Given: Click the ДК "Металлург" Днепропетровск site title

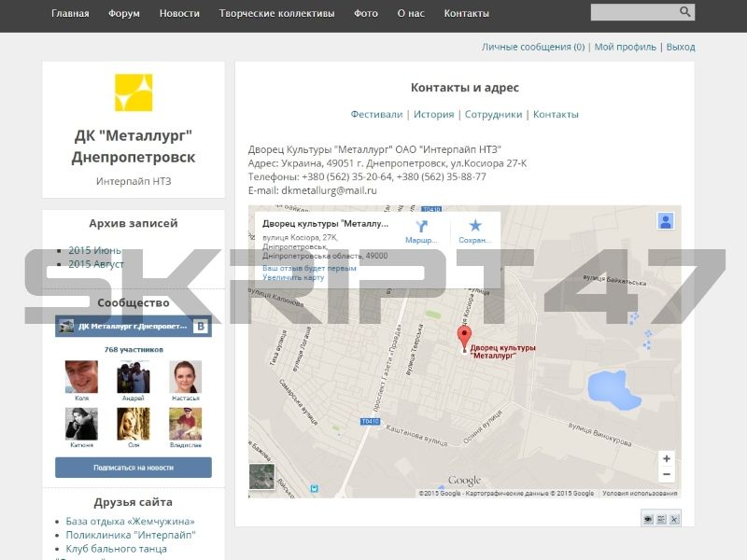Looking at the screenshot, I should coord(134,147).
